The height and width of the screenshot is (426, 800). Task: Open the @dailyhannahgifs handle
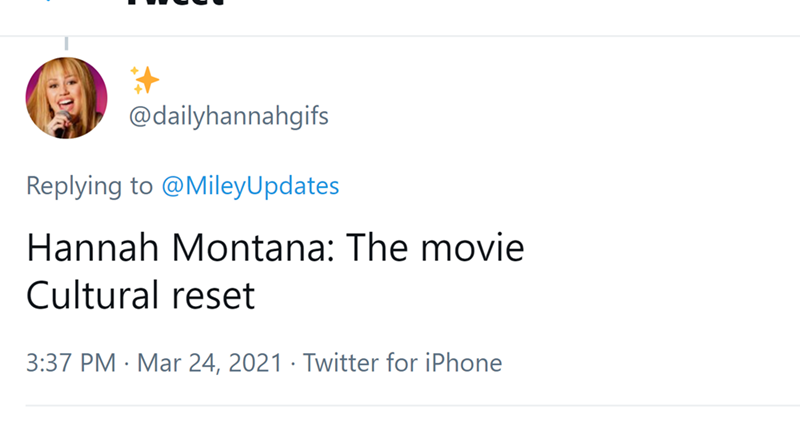click(229, 117)
